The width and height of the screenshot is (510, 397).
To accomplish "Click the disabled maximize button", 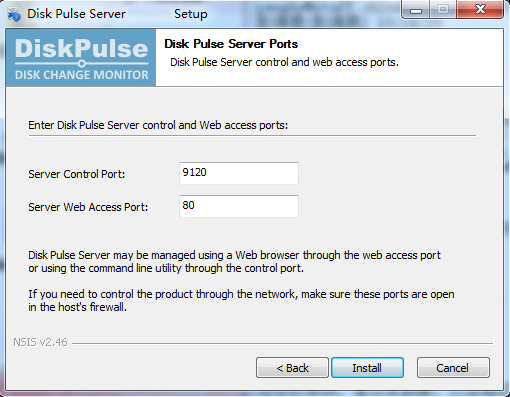I will tap(443, 10).
